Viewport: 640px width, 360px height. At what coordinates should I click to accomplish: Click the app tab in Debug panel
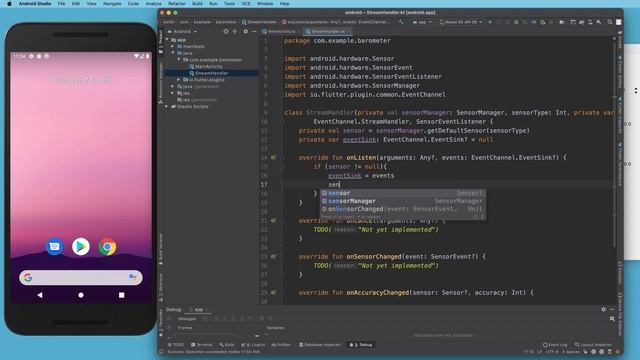click(x=198, y=309)
